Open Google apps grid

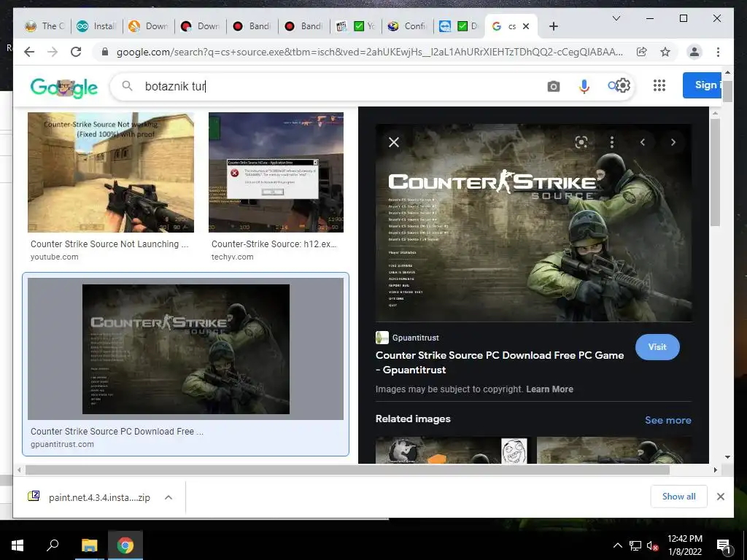[x=659, y=86]
